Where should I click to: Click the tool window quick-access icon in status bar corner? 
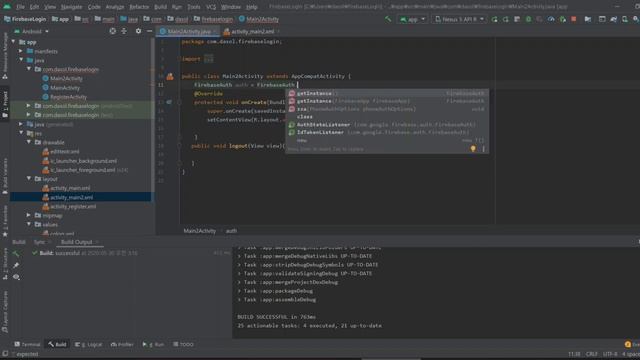pyautogui.click(x=5, y=354)
